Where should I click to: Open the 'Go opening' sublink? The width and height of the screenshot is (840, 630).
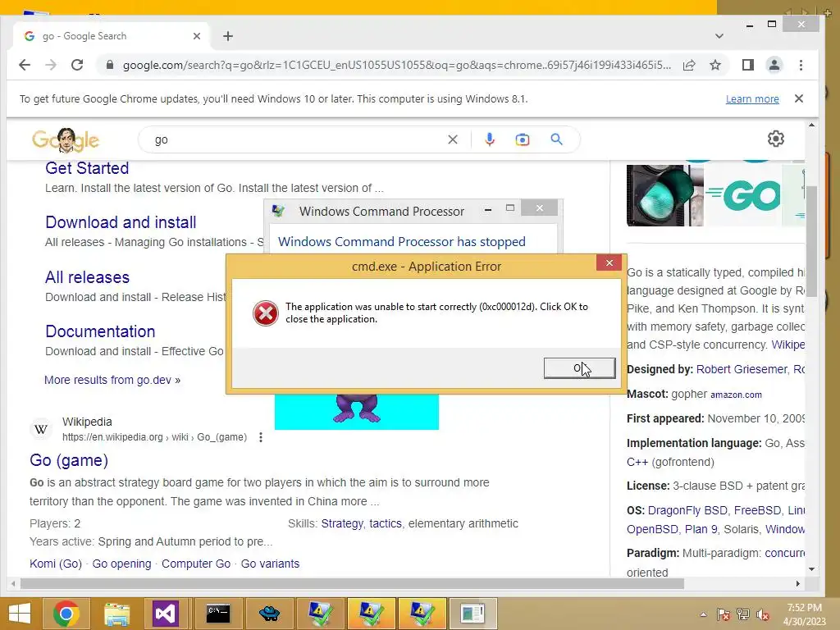tap(121, 564)
